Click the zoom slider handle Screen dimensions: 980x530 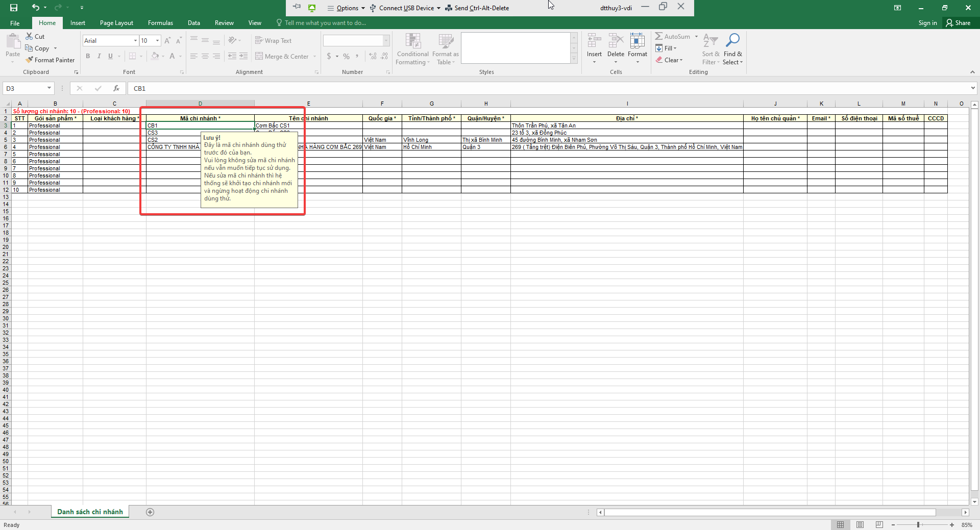click(x=918, y=525)
